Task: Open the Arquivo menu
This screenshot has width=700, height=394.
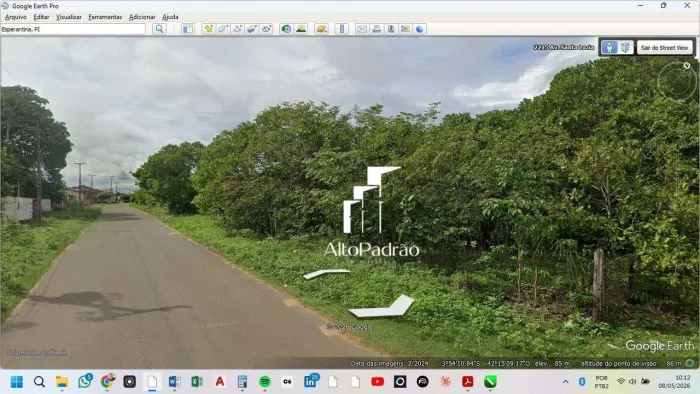Action: [x=16, y=17]
